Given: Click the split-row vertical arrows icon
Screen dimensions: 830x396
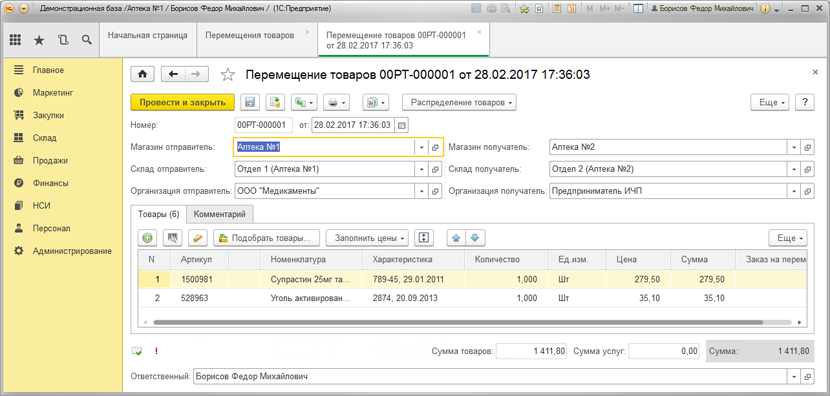Looking at the screenshot, I should coord(423,238).
